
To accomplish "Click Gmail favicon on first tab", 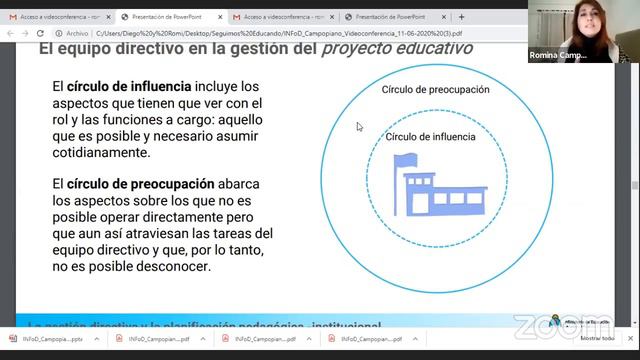I will [13, 17].
